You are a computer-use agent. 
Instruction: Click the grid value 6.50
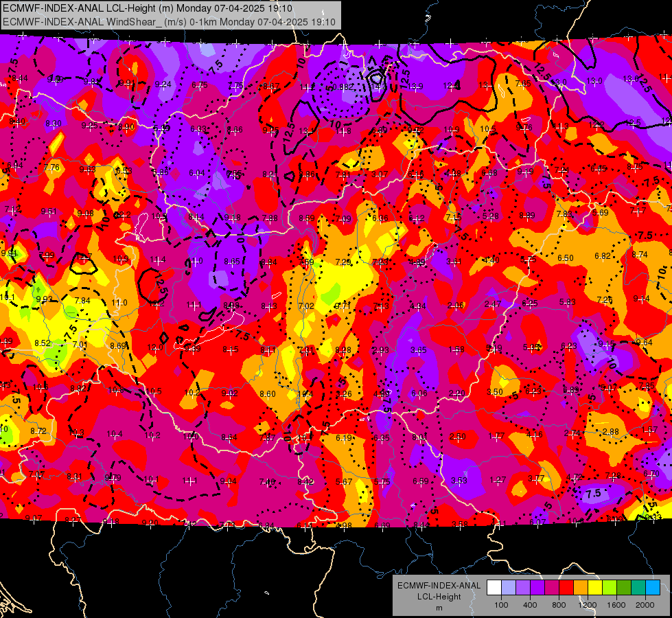[x=566, y=257]
